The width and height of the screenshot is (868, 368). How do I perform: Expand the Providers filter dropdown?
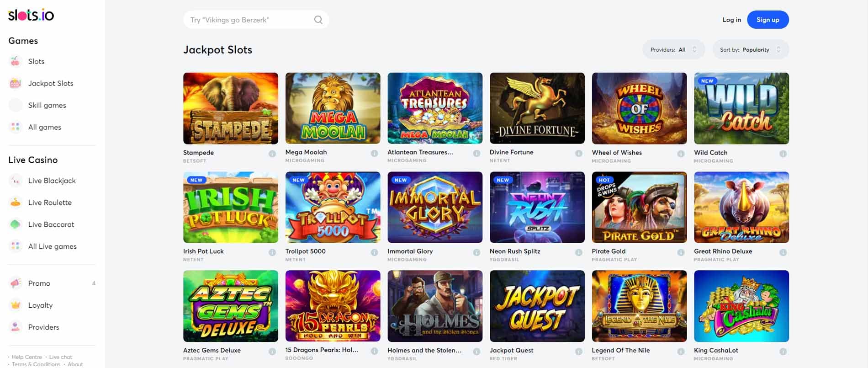[673, 50]
